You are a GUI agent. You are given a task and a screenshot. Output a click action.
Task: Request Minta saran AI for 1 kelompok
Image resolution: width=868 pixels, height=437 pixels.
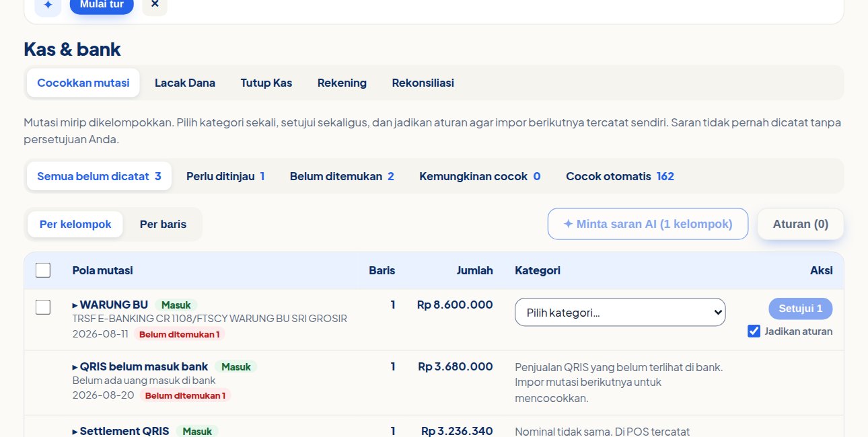tap(648, 224)
